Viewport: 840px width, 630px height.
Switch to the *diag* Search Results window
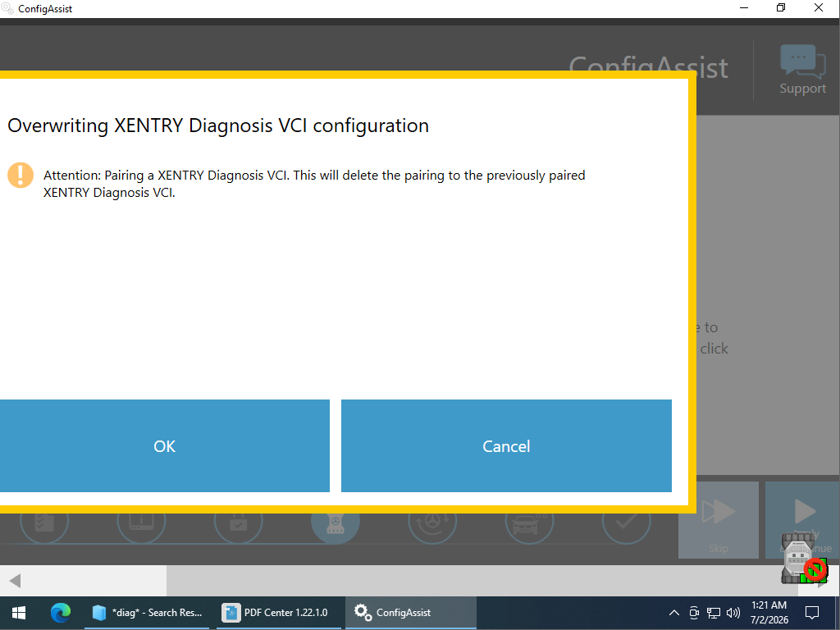click(147, 612)
